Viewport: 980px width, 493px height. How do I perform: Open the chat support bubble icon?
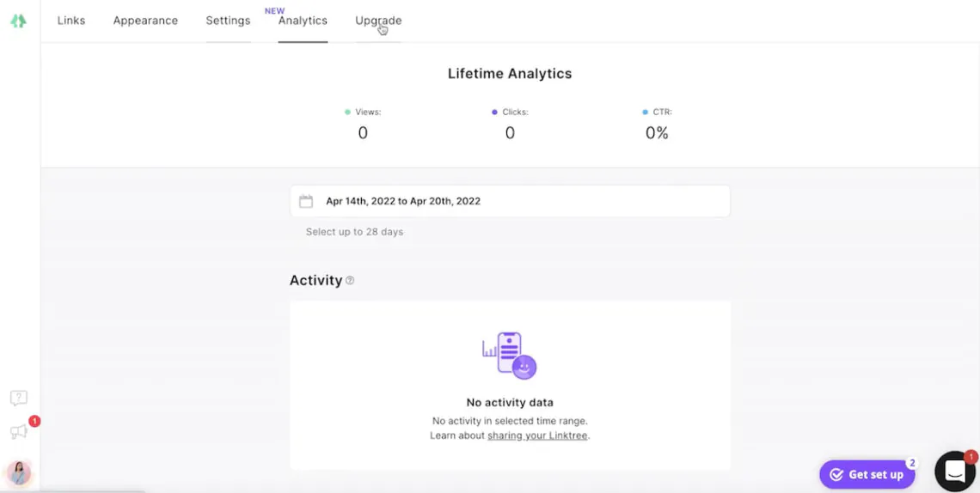(x=955, y=472)
